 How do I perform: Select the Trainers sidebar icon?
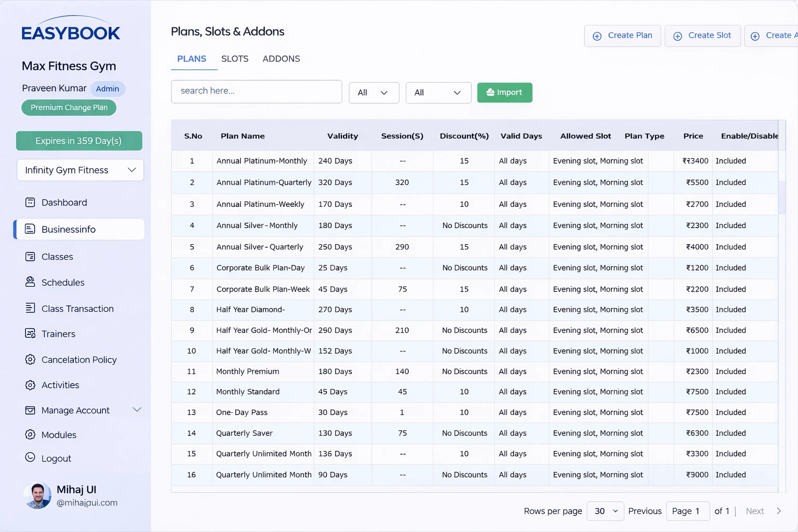click(x=31, y=334)
